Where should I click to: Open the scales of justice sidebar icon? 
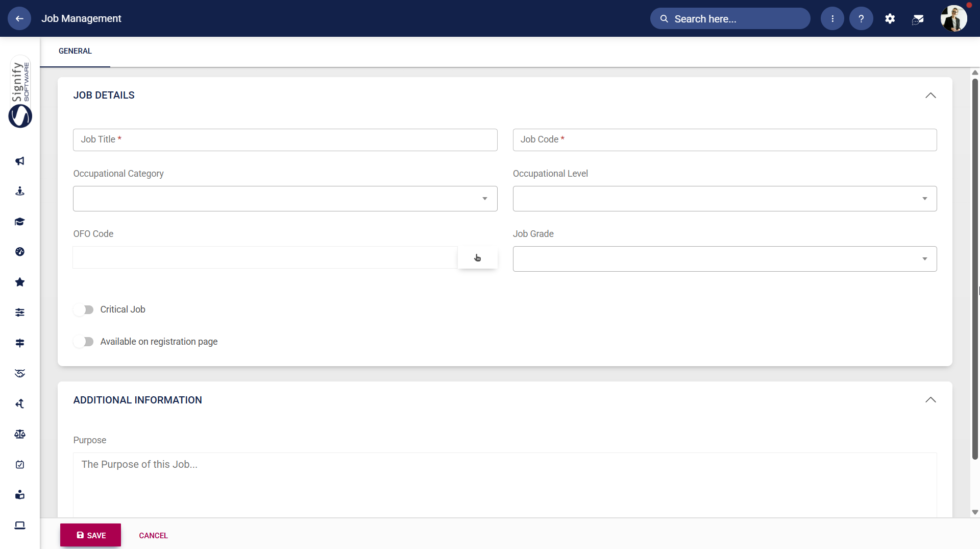click(x=19, y=434)
